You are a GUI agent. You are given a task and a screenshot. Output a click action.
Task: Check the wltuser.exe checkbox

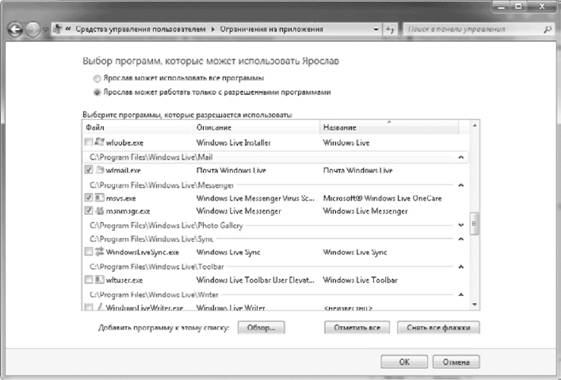pyautogui.click(x=88, y=279)
